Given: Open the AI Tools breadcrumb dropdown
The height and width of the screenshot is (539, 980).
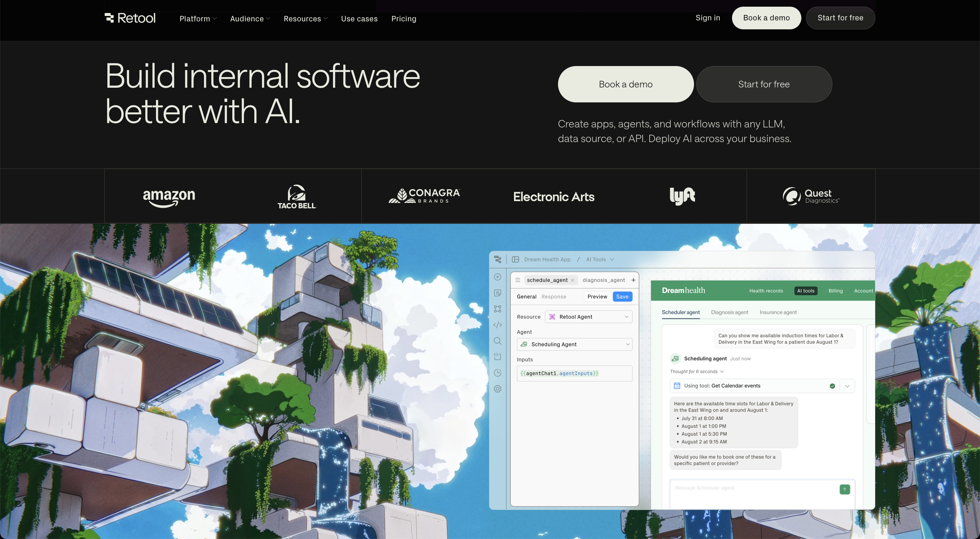Looking at the screenshot, I should coord(600,259).
